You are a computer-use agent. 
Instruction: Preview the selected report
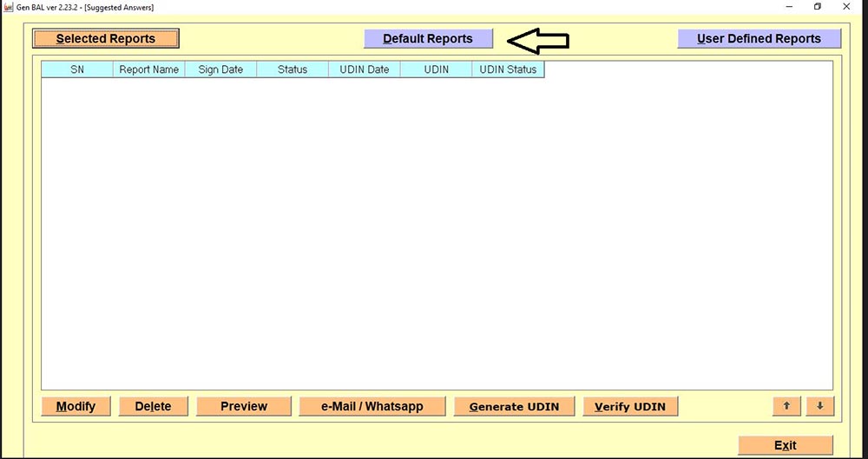point(244,406)
